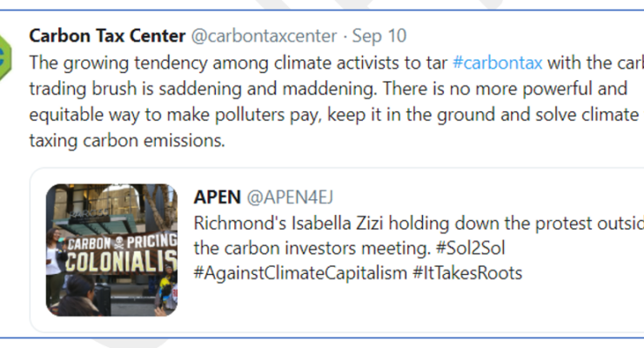The image size is (644, 348).
Task: Open the Carbon Tax Center profile name
Action: [107, 37]
